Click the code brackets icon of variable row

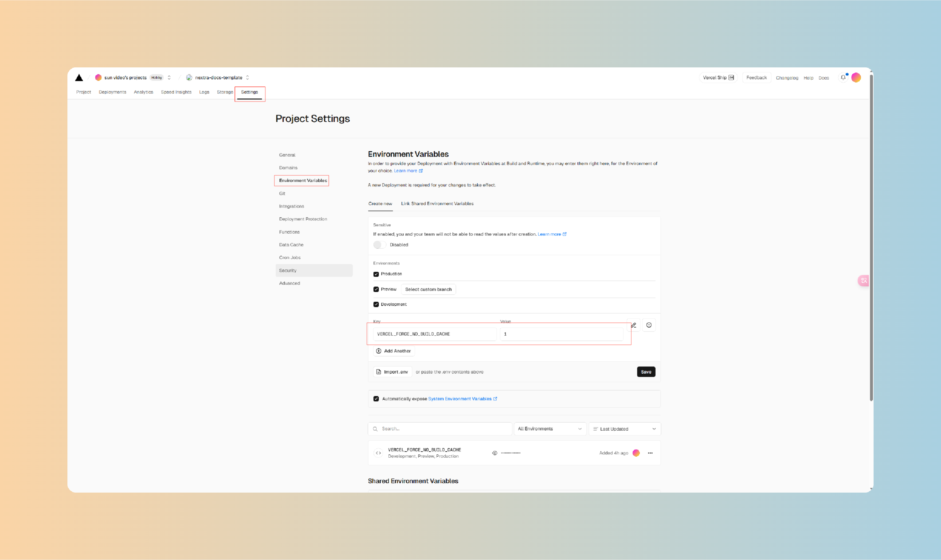[378, 453]
